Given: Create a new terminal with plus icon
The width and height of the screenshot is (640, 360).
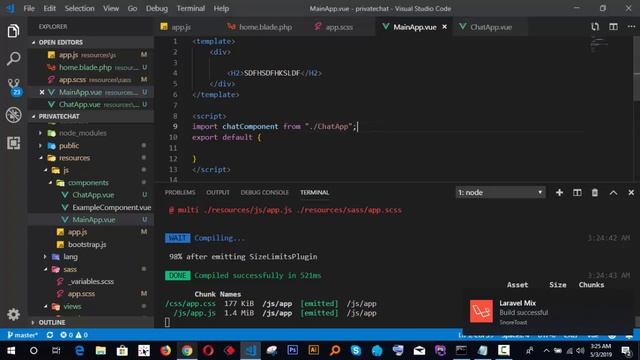Looking at the screenshot, I should coord(559,192).
